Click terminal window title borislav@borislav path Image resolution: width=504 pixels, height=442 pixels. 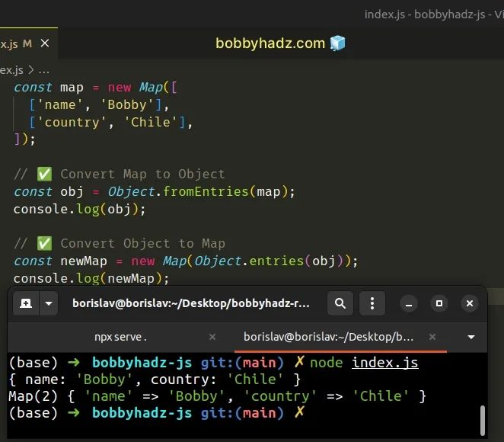[x=191, y=303]
